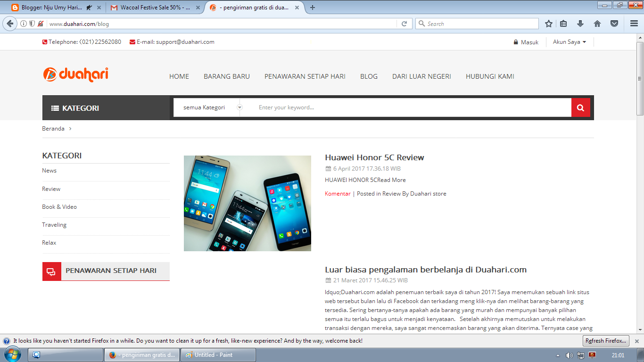
Task: Reload the page with the refresh icon
Action: tap(404, 24)
